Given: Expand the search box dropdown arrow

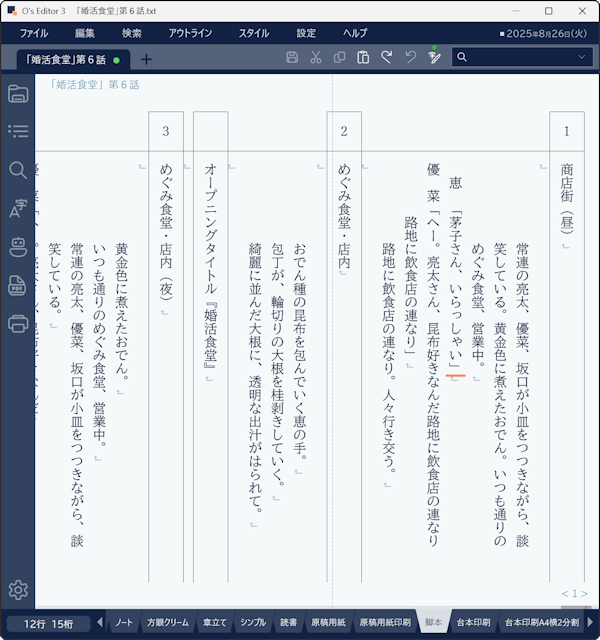Looking at the screenshot, I should click(x=581, y=58).
